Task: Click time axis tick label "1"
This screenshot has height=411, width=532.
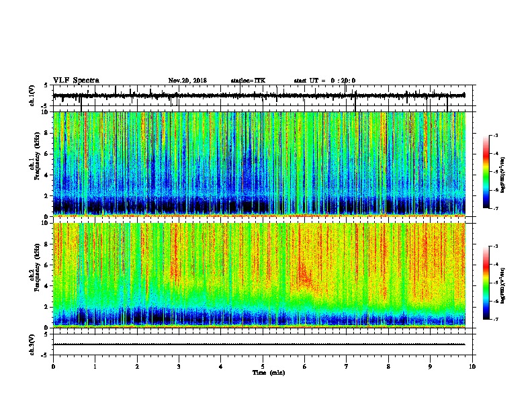Action: (95, 367)
